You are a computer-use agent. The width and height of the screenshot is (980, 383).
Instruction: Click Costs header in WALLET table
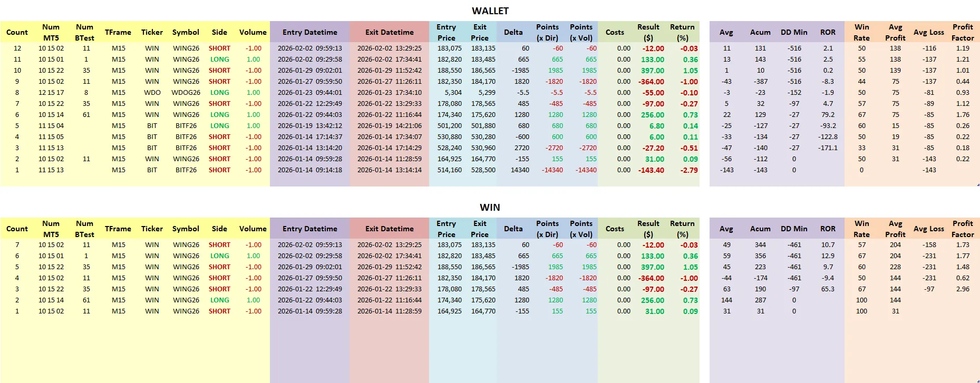tap(615, 32)
